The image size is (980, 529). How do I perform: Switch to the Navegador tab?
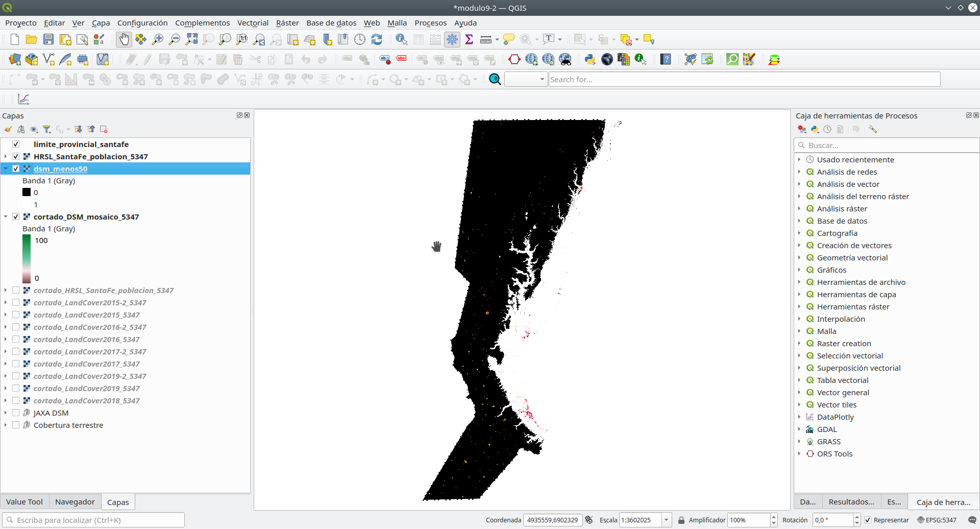pos(75,501)
